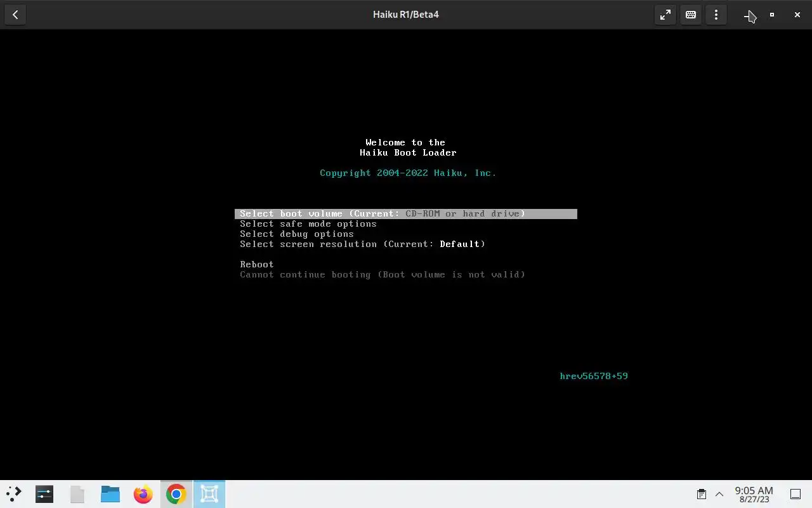Launch Firefox from the taskbar

(143, 494)
